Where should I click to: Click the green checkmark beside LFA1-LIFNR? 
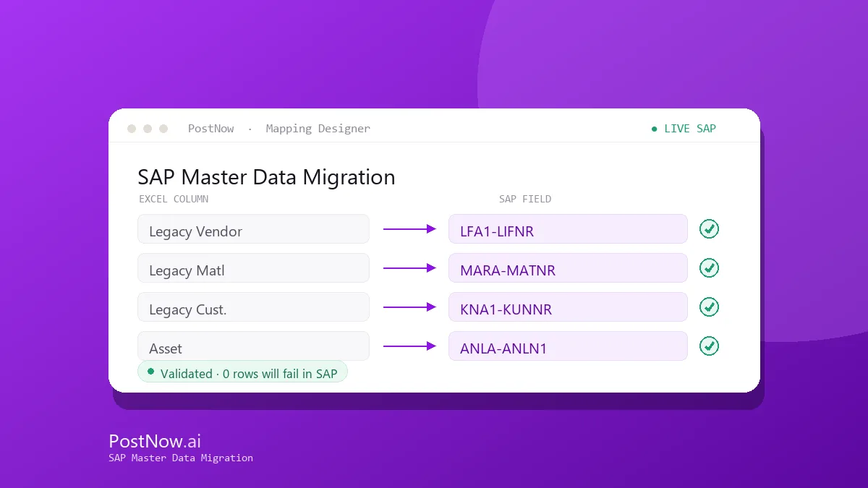coord(709,229)
